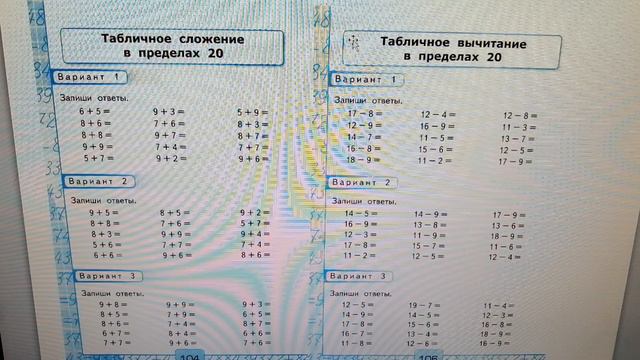Click '6 + 6 =' in addition Вариант 2
This screenshot has height=360, width=640.
pyautogui.click(x=108, y=255)
